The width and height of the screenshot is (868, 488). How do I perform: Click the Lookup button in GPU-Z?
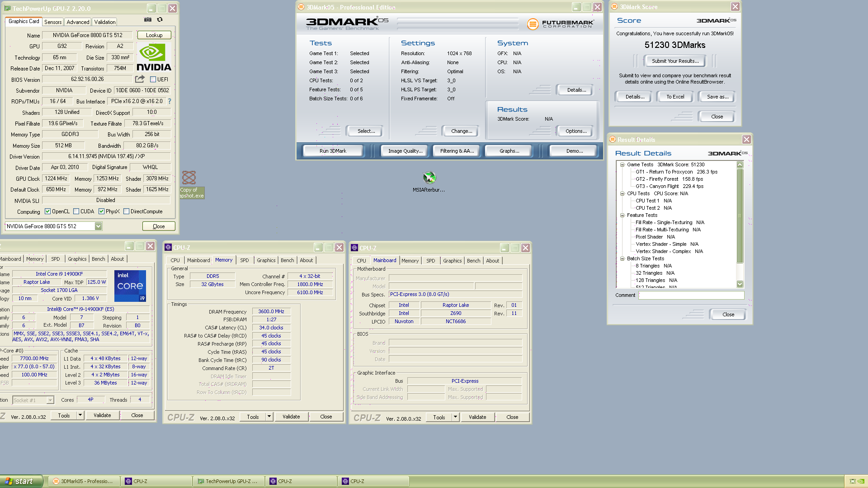[x=154, y=35]
